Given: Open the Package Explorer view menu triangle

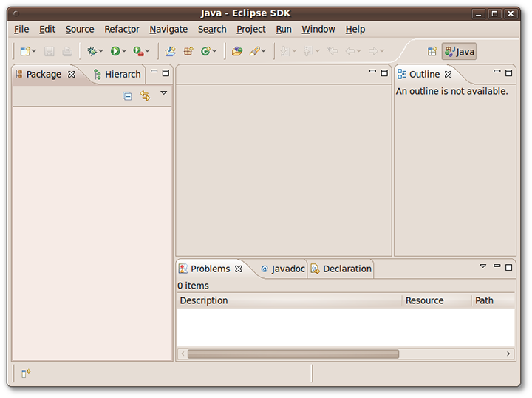Looking at the screenshot, I should coord(163,92).
